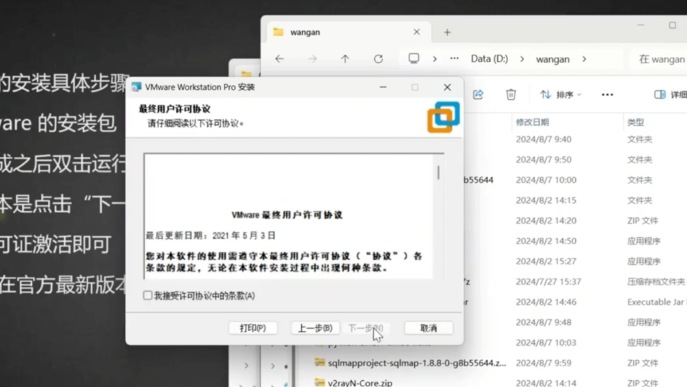Refresh the wangan folder view
The width and height of the screenshot is (687, 387).
[x=379, y=59]
